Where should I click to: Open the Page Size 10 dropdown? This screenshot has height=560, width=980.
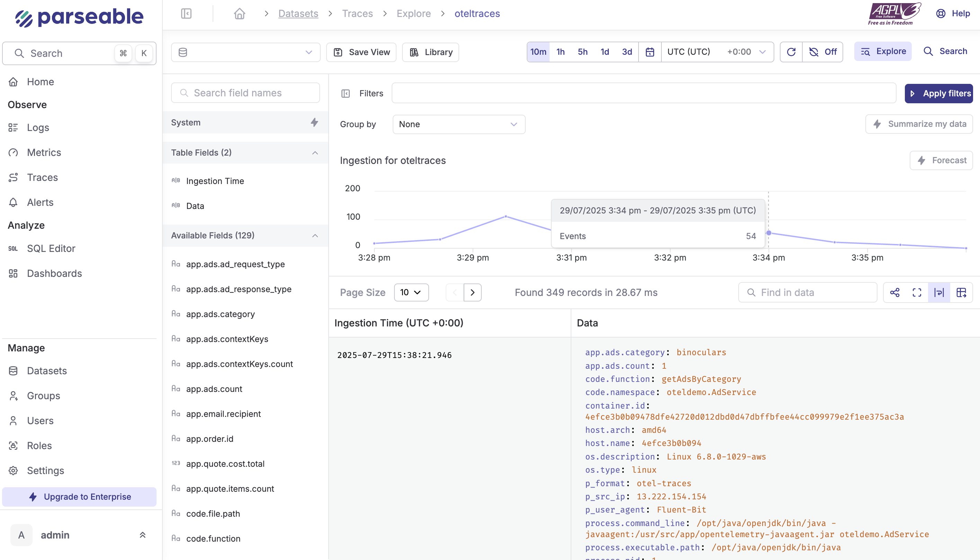pos(411,293)
